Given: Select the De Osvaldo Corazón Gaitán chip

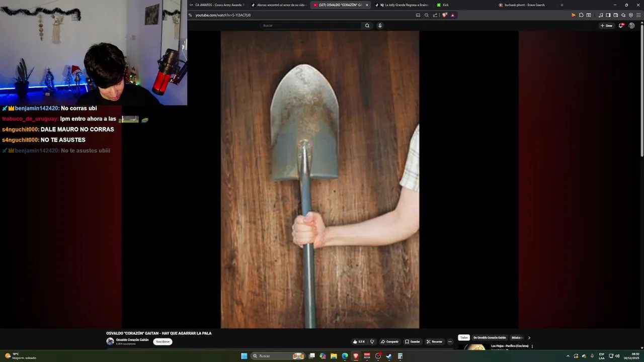Looking at the screenshot, I should [490, 338].
